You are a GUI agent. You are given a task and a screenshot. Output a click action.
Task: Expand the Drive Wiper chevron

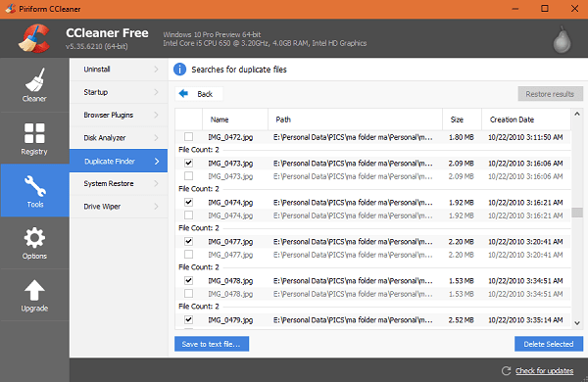coord(157,207)
